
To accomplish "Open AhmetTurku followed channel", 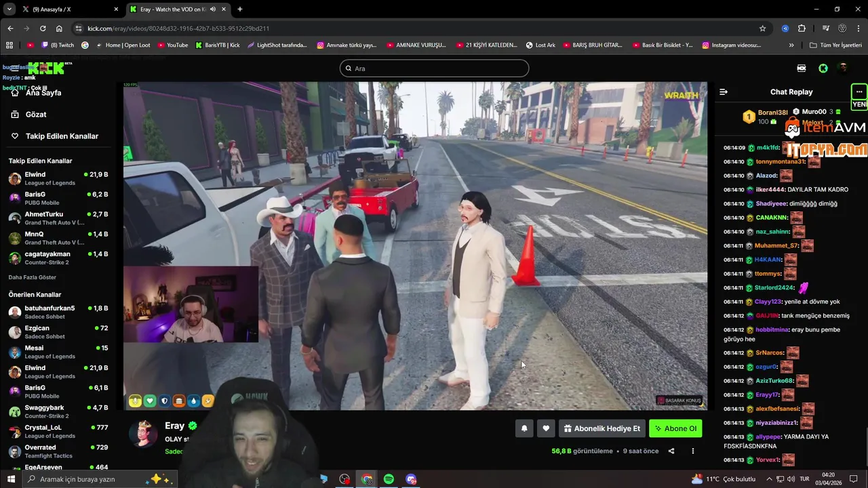I will [x=60, y=218].
